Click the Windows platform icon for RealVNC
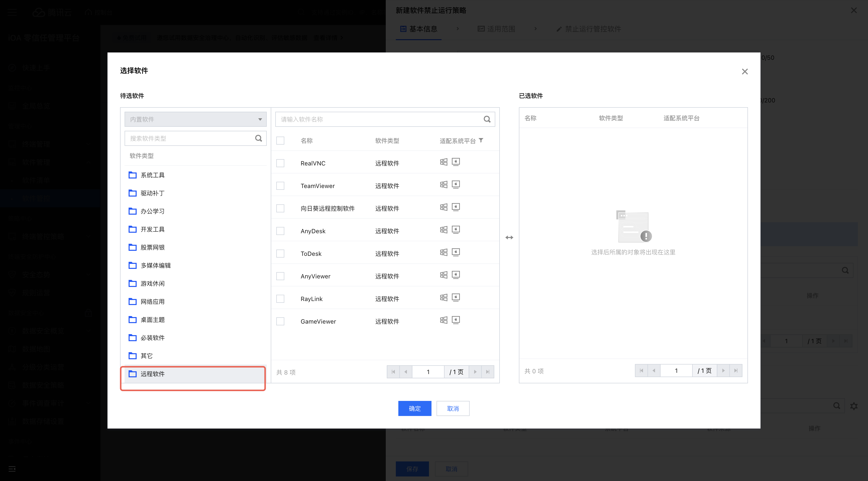868x481 pixels. [x=444, y=162]
